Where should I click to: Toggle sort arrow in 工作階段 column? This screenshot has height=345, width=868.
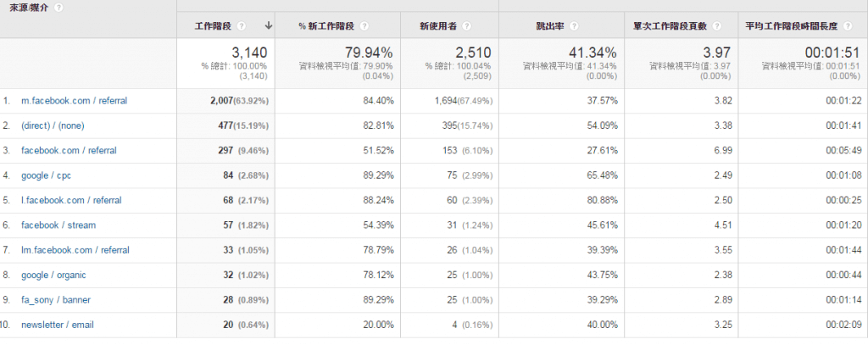click(269, 25)
